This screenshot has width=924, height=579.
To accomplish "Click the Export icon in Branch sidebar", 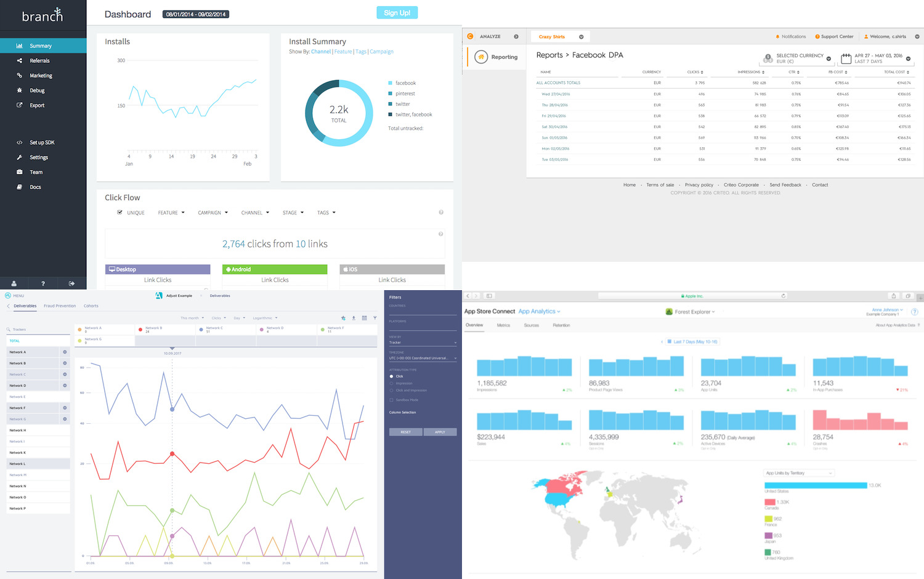I will point(19,105).
